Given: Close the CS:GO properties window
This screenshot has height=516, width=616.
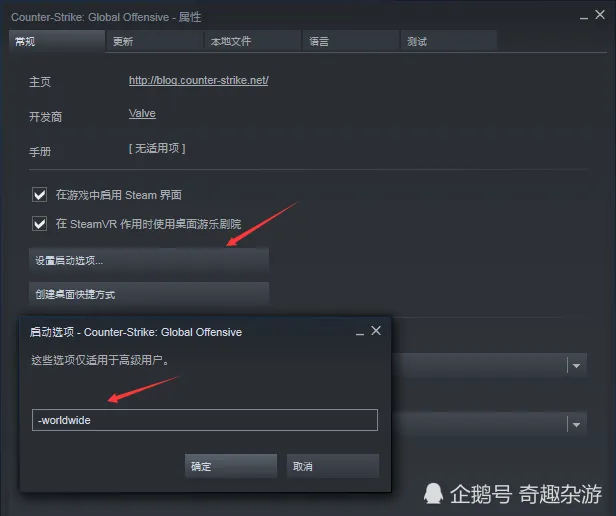Looking at the screenshot, I should 600,15.
